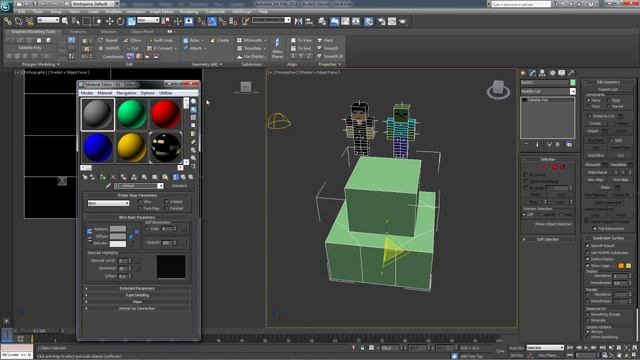Expand the SuperSampling rollout
Viewport: 640px width, 360px height.
coord(137,295)
